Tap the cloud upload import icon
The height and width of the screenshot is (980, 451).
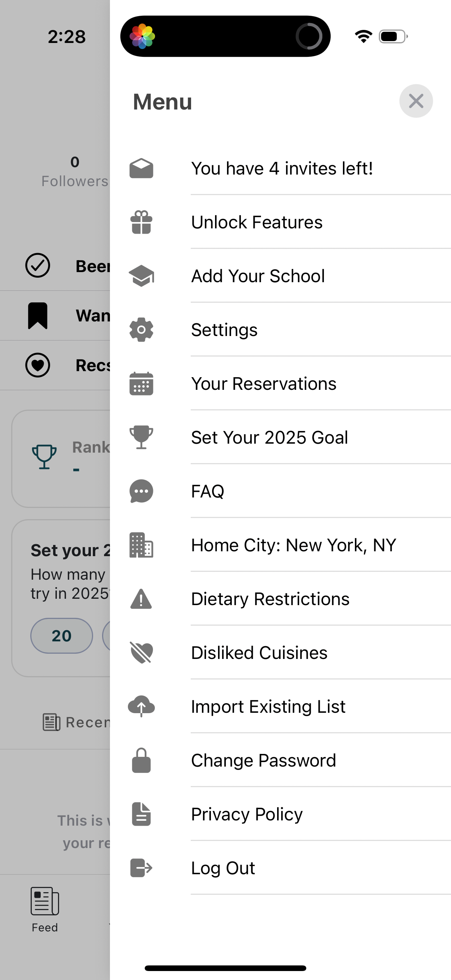point(141,706)
